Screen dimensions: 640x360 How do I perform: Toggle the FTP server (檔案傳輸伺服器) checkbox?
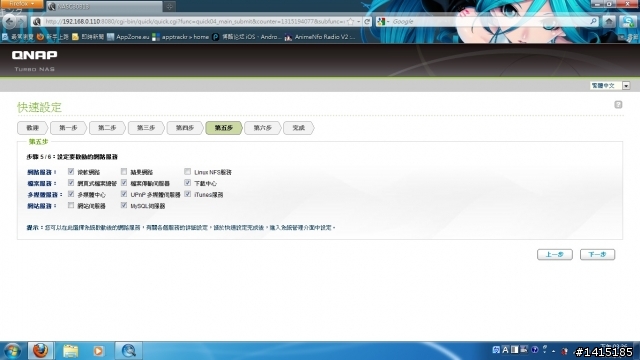point(124,182)
